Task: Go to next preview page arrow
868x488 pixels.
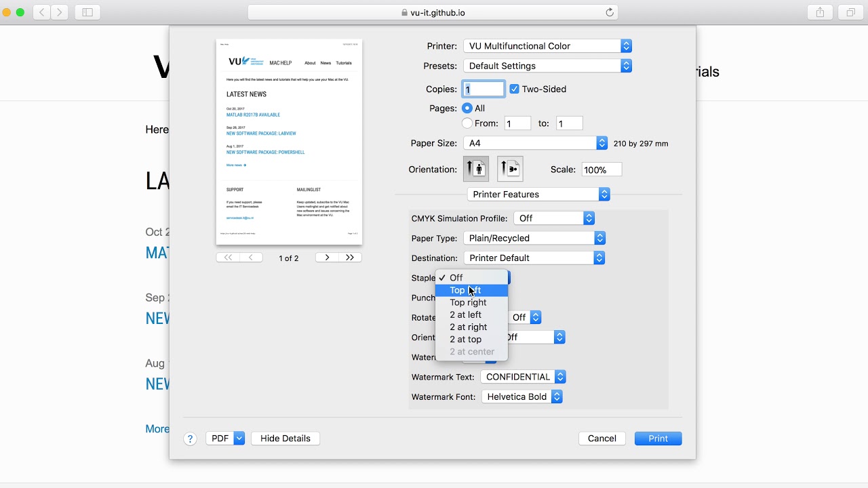Action: (x=327, y=258)
